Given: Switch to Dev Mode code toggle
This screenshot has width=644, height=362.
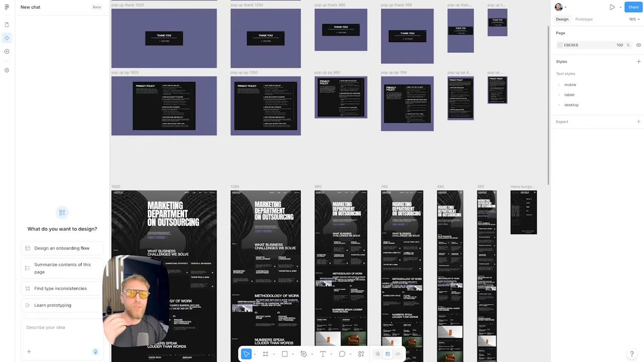Looking at the screenshot, I should point(397,354).
